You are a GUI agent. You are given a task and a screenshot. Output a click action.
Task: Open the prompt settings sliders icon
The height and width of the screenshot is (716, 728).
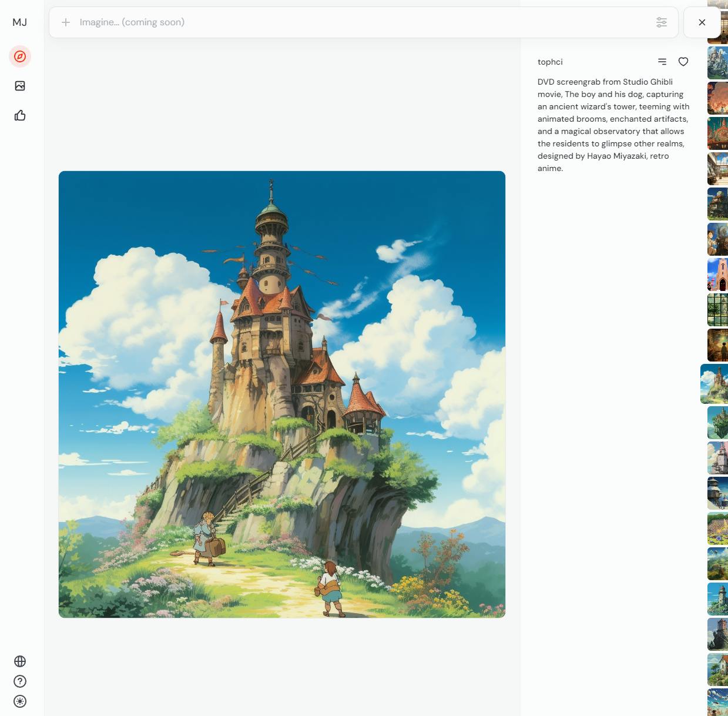[x=662, y=22]
